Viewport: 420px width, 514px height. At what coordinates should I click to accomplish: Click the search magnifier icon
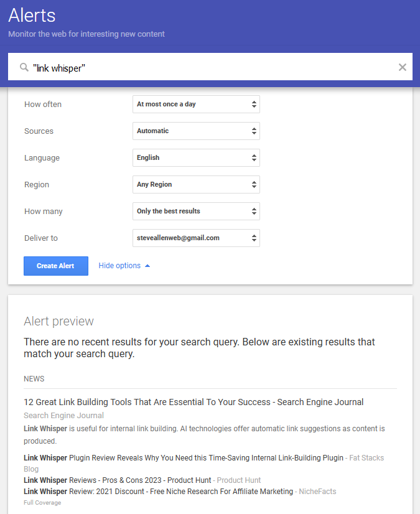pos(24,67)
